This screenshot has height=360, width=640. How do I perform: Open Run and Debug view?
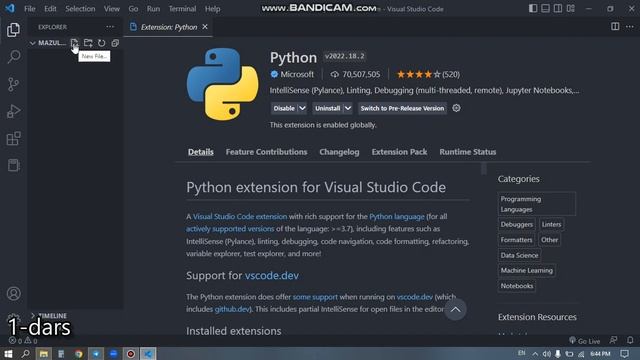pos(13,111)
